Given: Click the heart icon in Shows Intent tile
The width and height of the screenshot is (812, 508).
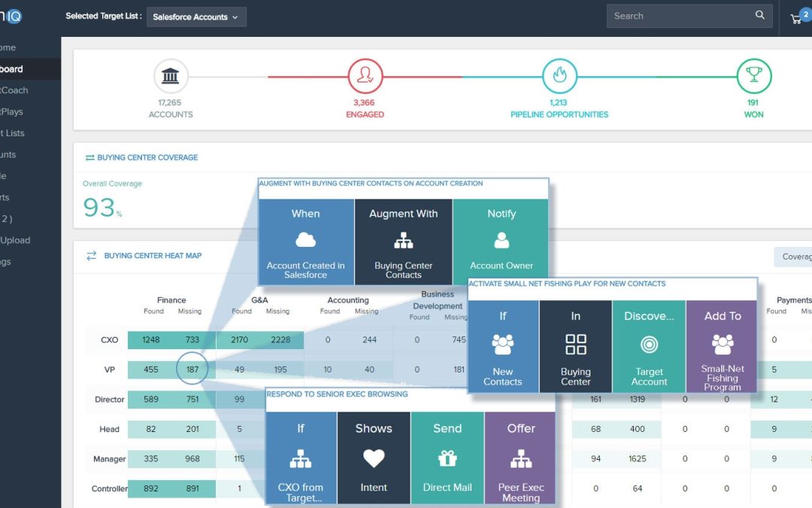Looking at the screenshot, I should 374,458.
